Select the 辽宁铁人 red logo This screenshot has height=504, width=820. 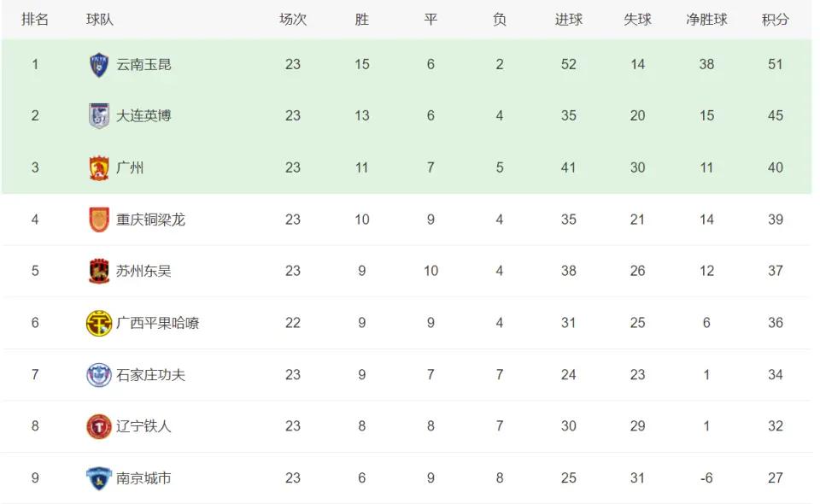99,426
